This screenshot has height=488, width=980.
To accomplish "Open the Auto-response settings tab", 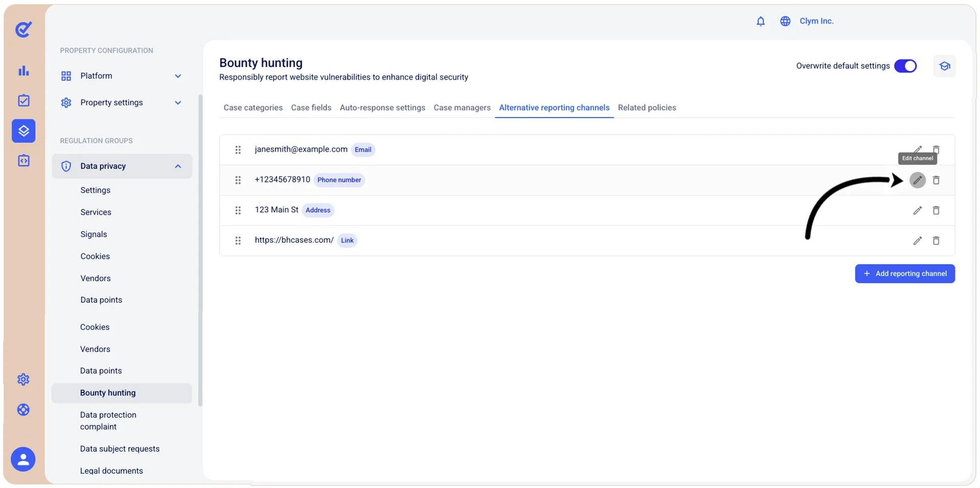I will [x=382, y=107].
